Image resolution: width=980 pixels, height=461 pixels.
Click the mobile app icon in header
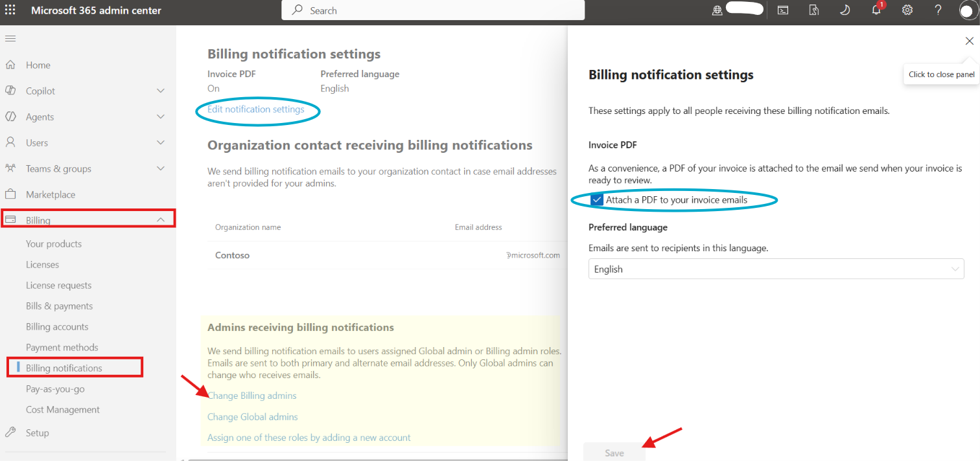tap(815, 10)
